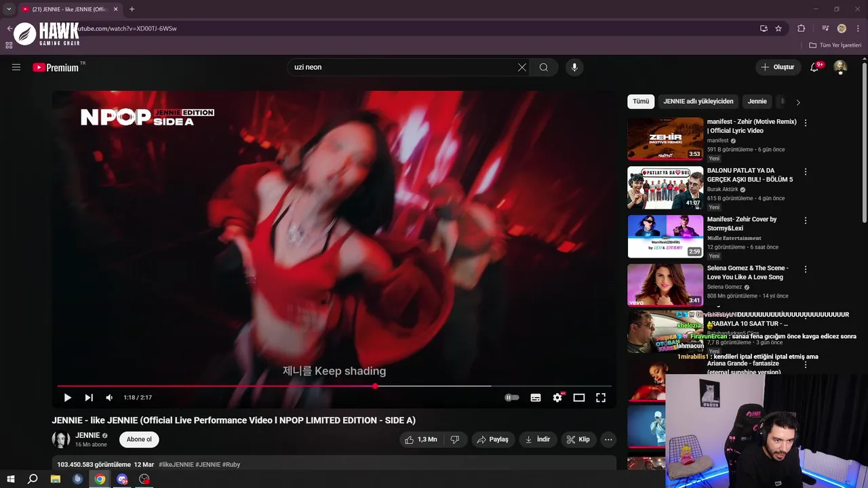Bookmark this page with star icon
The width and height of the screenshot is (868, 488).
pos(778,28)
